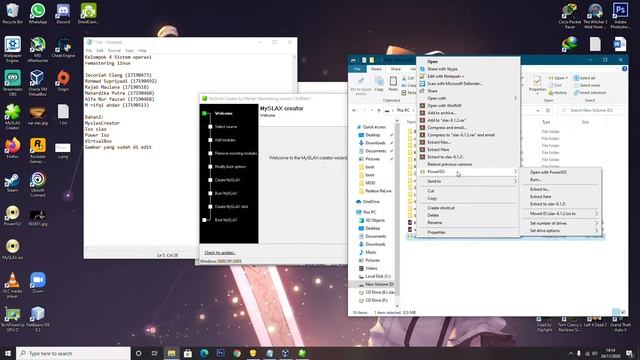The width and height of the screenshot is (640, 360).
Task: Show hidden system tray icons chevron
Action: (x=571, y=353)
